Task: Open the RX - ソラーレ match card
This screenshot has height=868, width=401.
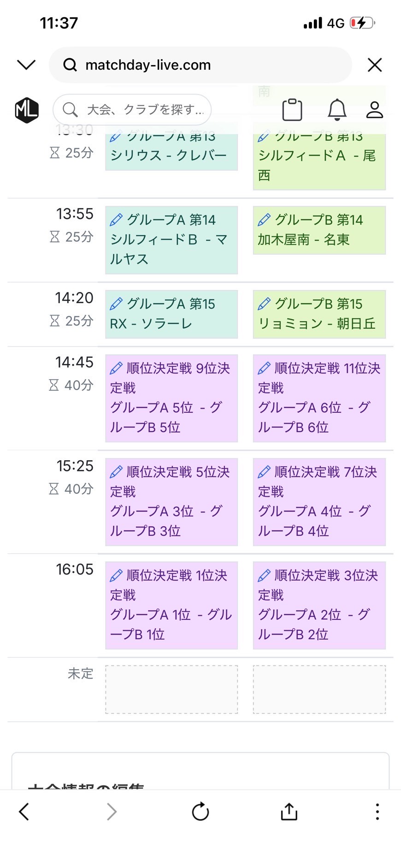Action: [x=171, y=315]
